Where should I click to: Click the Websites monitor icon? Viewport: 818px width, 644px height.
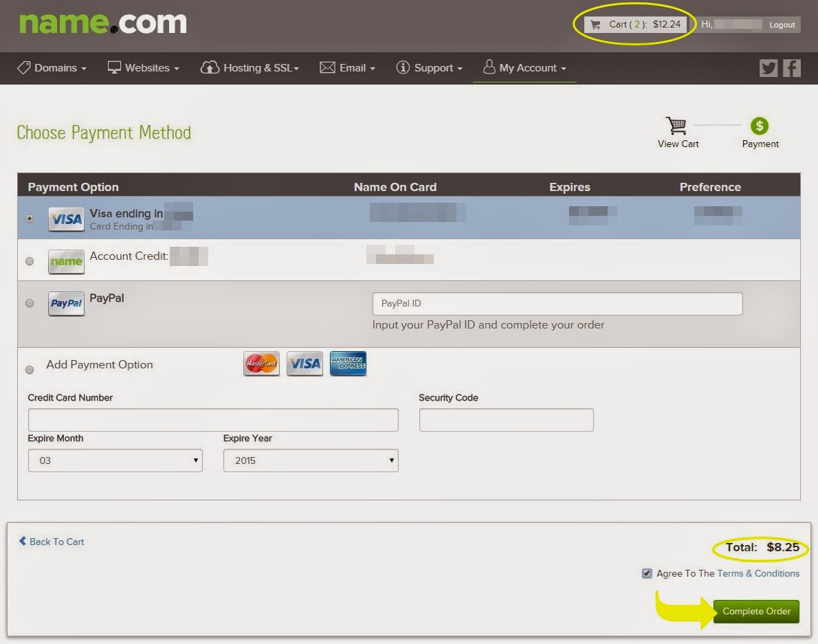(114, 67)
